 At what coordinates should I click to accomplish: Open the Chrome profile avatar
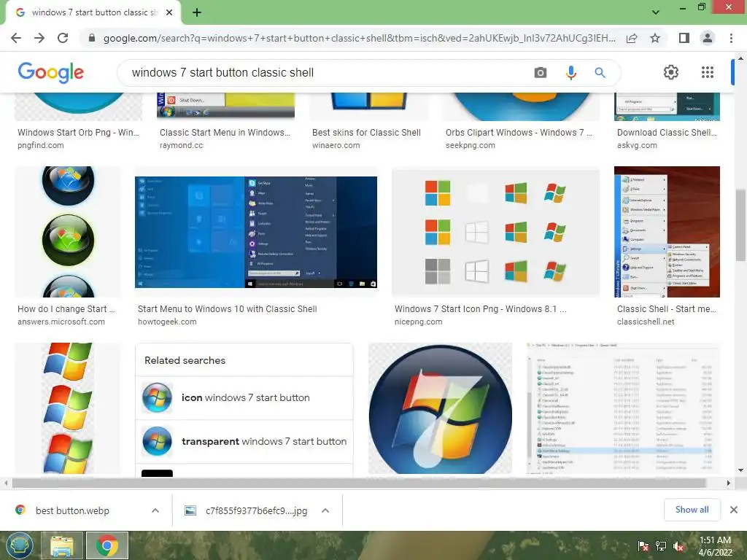pyautogui.click(x=708, y=38)
